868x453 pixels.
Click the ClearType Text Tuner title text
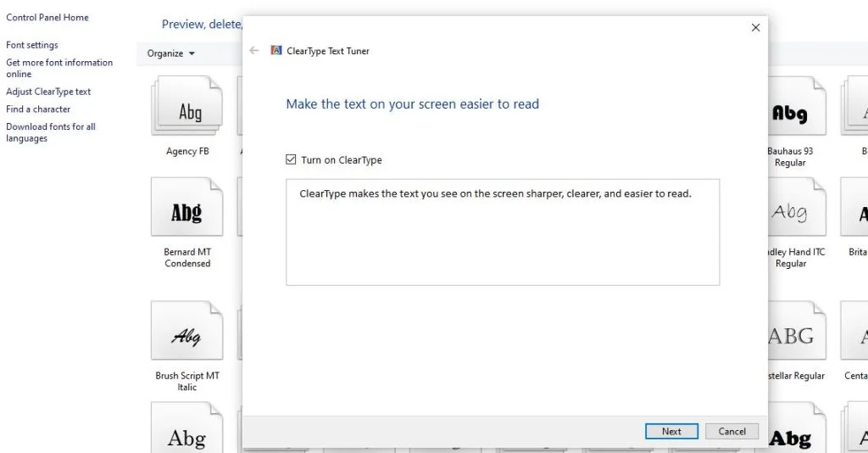pos(328,51)
